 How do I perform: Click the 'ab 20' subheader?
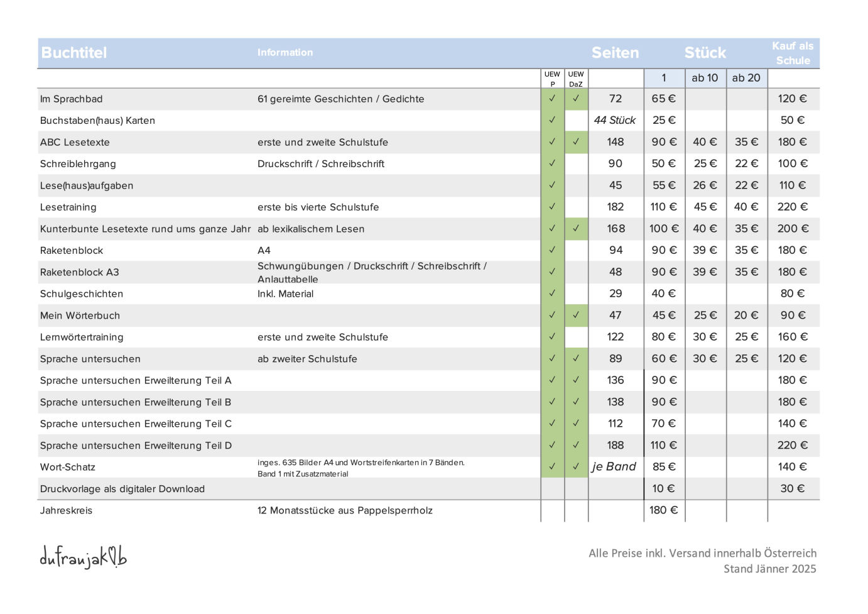coord(746,78)
